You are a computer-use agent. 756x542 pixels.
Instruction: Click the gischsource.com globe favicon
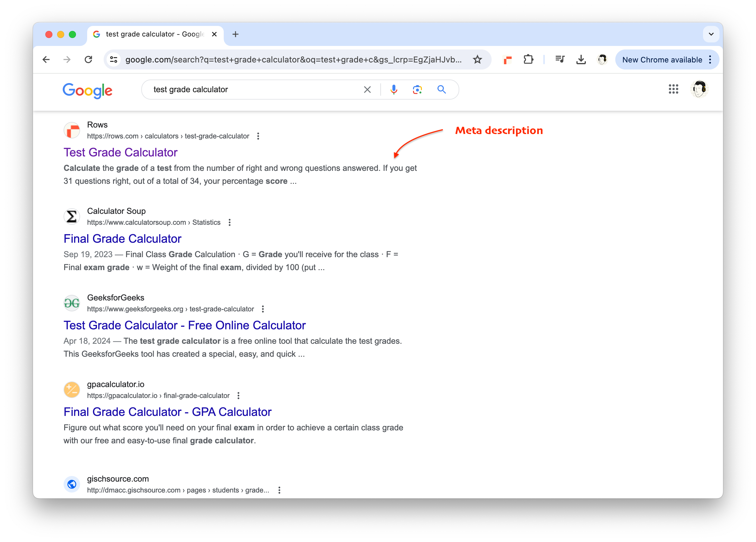[x=72, y=484]
